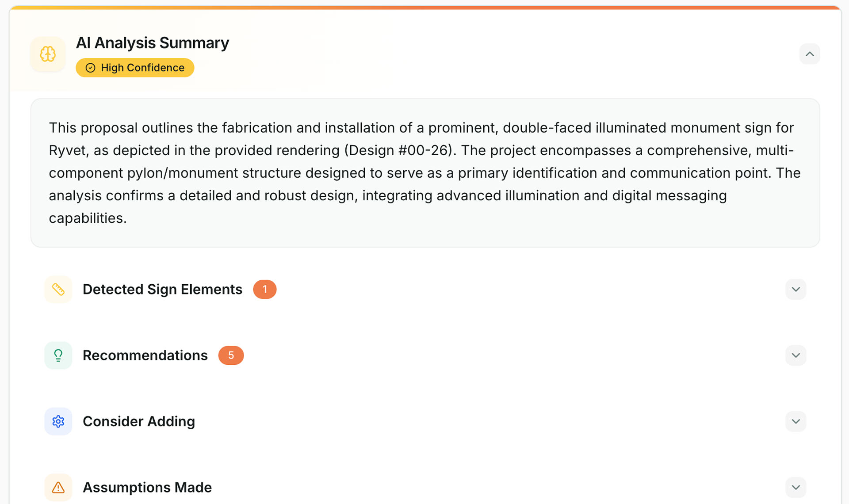
Task: Click the lightbulb icon for Recommendations
Action: coord(58,355)
